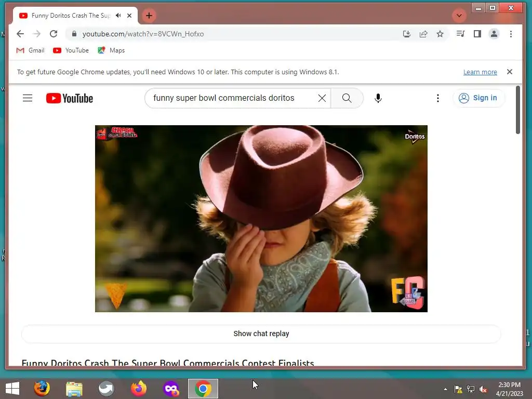This screenshot has height=399, width=532.
Task: Open Chrome's three-dot menu
Action: coord(511,34)
